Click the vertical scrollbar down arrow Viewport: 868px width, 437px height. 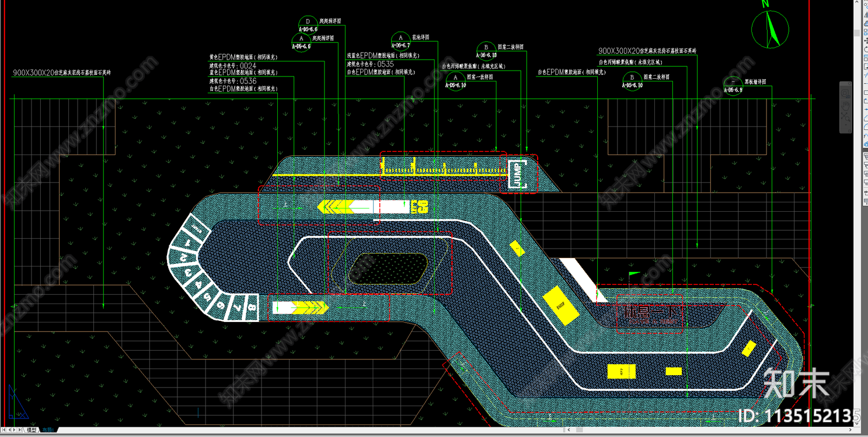pos(857,423)
